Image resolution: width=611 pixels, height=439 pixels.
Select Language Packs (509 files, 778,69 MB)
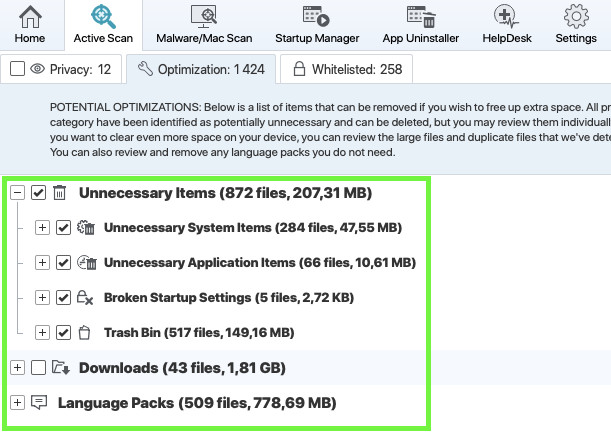(197, 403)
